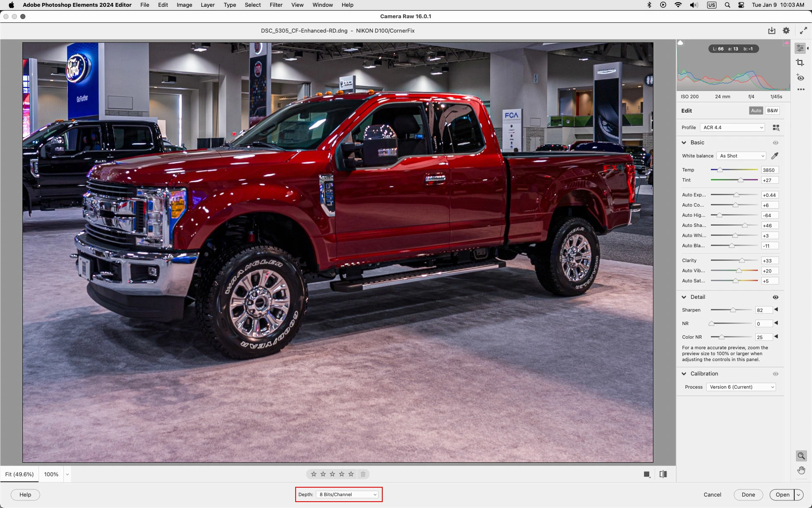Image resolution: width=812 pixels, height=508 pixels.
Task: Open the Filter menu
Action: pos(276,5)
